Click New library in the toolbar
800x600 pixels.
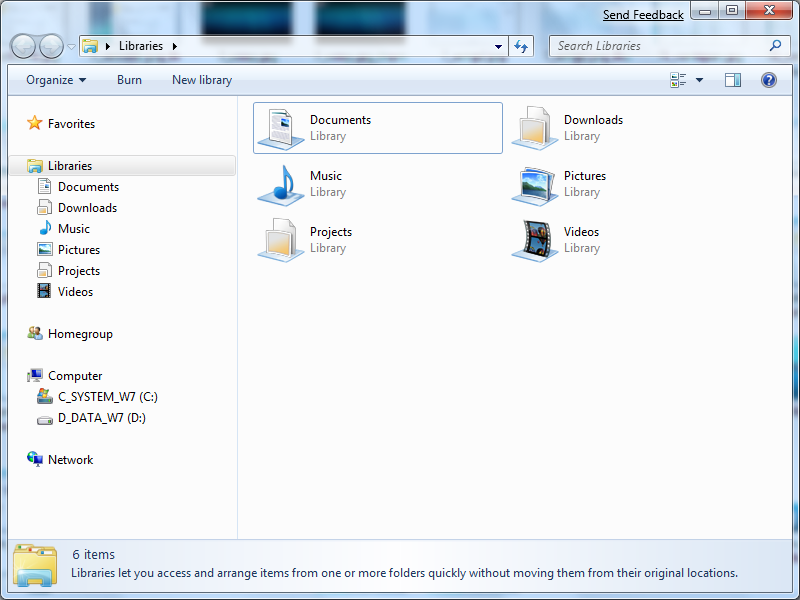coord(202,80)
